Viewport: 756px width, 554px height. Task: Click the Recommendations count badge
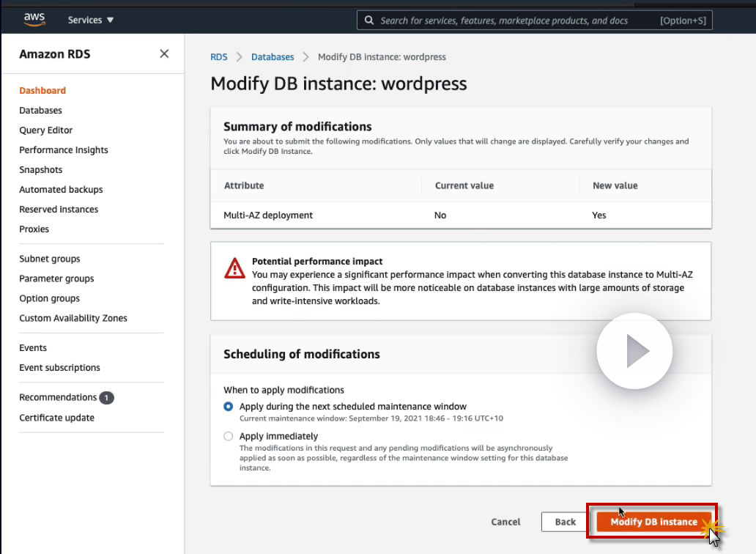pyautogui.click(x=106, y=398)
